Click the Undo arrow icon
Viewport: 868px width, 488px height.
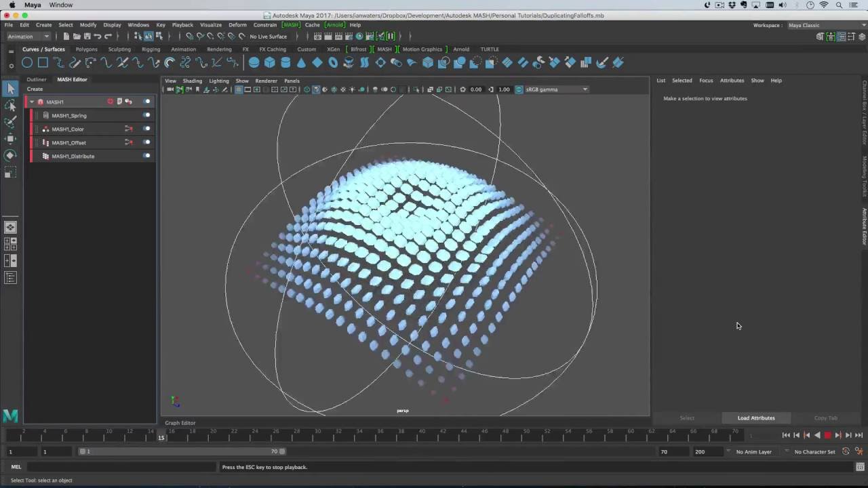(x=98, y=36)
